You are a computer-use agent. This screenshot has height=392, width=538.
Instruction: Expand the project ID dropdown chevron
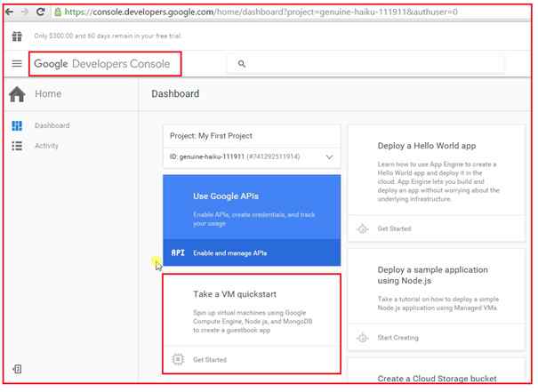click(329, 157)
